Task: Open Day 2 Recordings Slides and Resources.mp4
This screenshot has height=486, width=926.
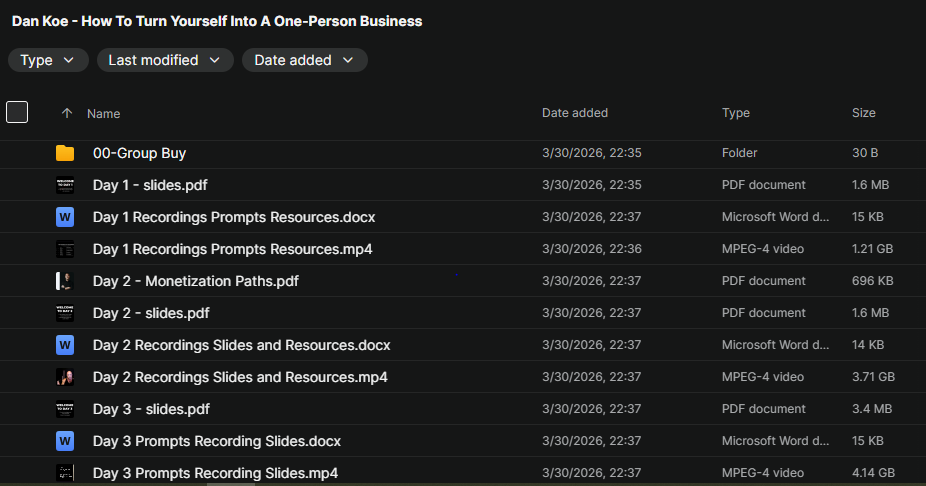Action: point(240,377)
